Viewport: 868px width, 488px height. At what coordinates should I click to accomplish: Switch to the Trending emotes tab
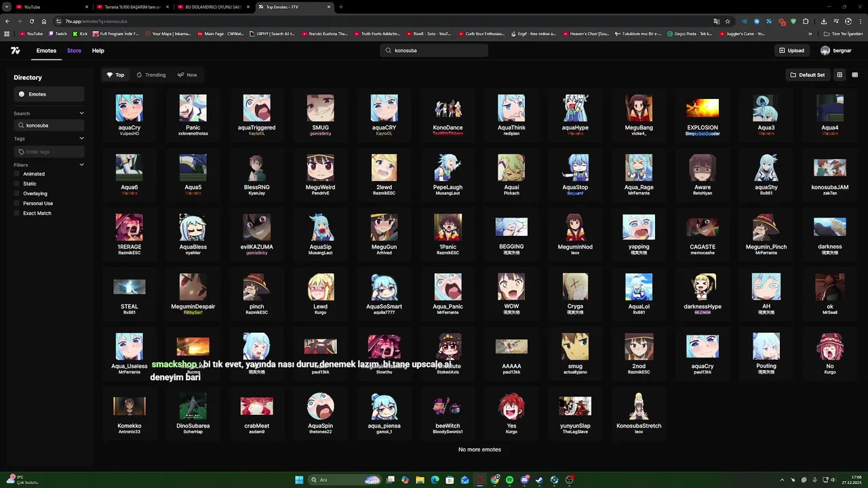click(x=151, y=75)
